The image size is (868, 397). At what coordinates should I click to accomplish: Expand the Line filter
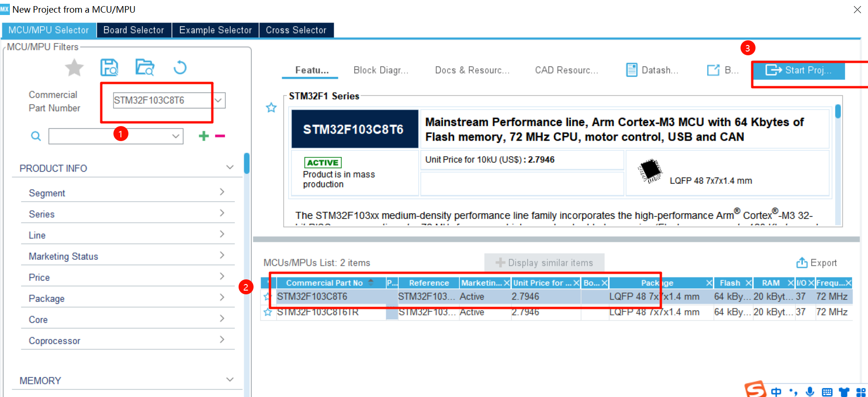pyautogui.click(x=222, y=234)
